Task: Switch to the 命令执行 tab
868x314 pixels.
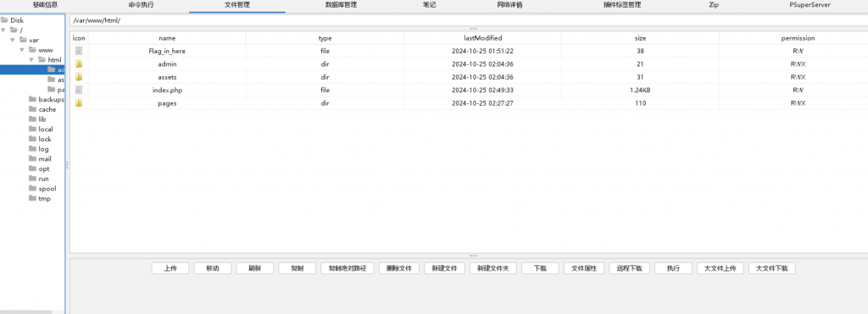Action: (142, 5)
